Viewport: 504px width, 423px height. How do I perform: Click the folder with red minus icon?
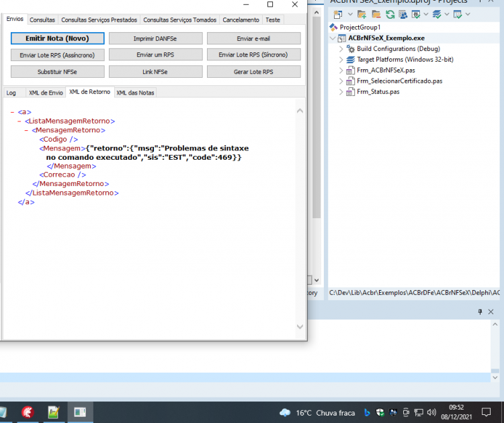[376, 15]
